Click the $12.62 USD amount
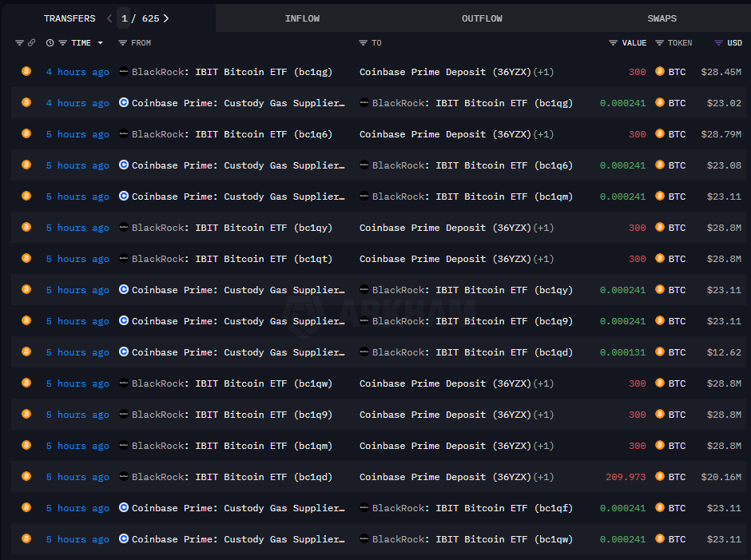The width and height of the screenshot is (751, 560). click(x=724, y=352)
